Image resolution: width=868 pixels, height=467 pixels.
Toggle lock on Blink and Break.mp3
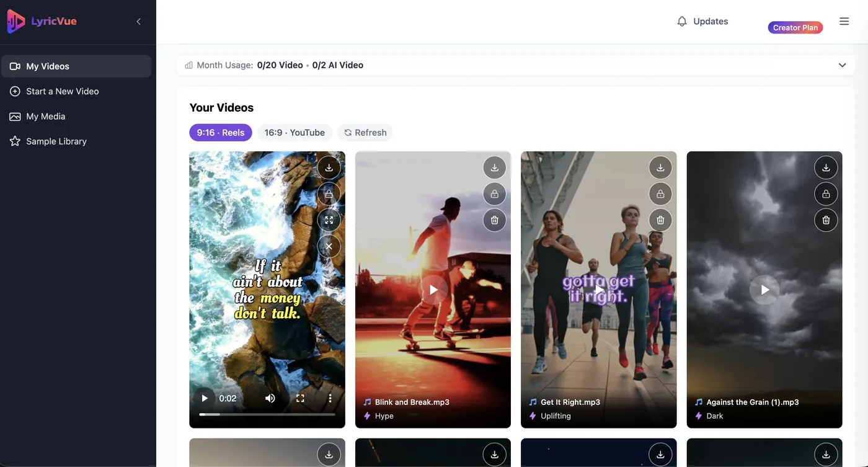[x=495, y=193]
